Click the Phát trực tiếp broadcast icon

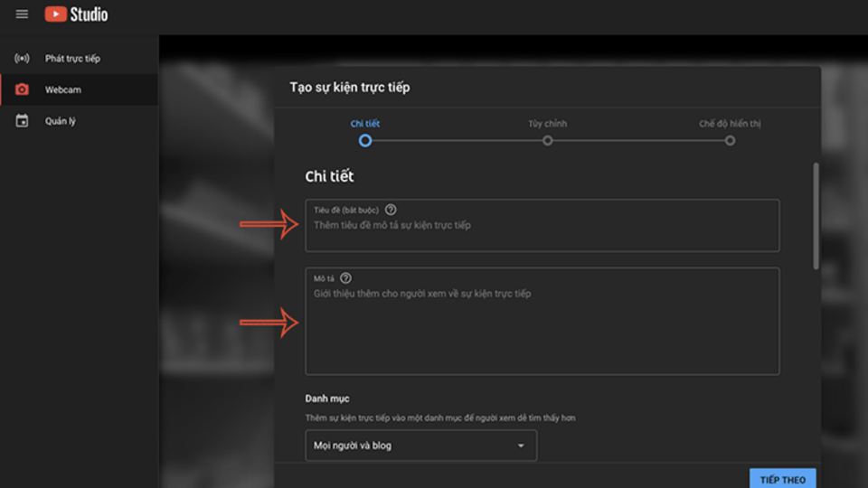tap(22, 58)
